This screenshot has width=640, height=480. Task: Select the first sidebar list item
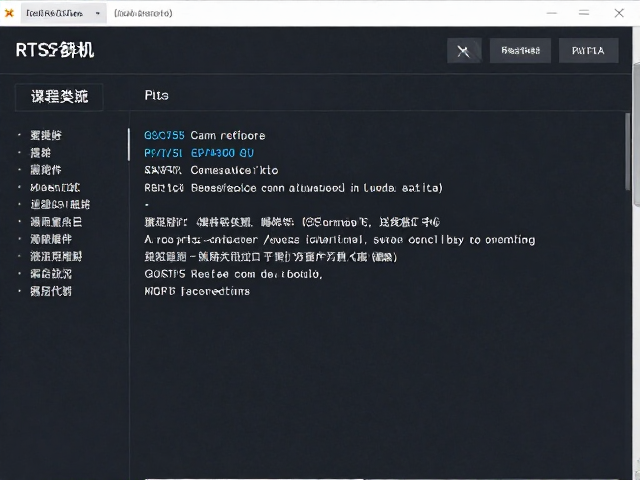click(x=46, y=135)
